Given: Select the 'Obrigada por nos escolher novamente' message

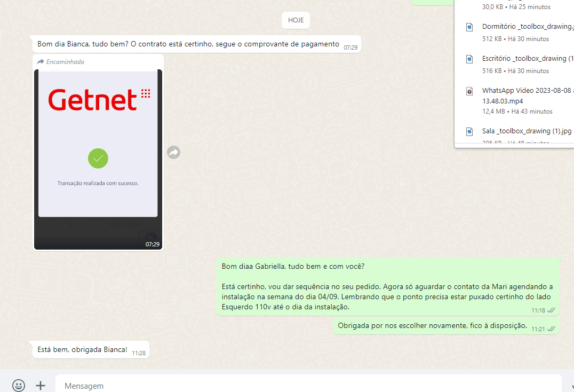Looking at the screenshot, I should (446, 326).
